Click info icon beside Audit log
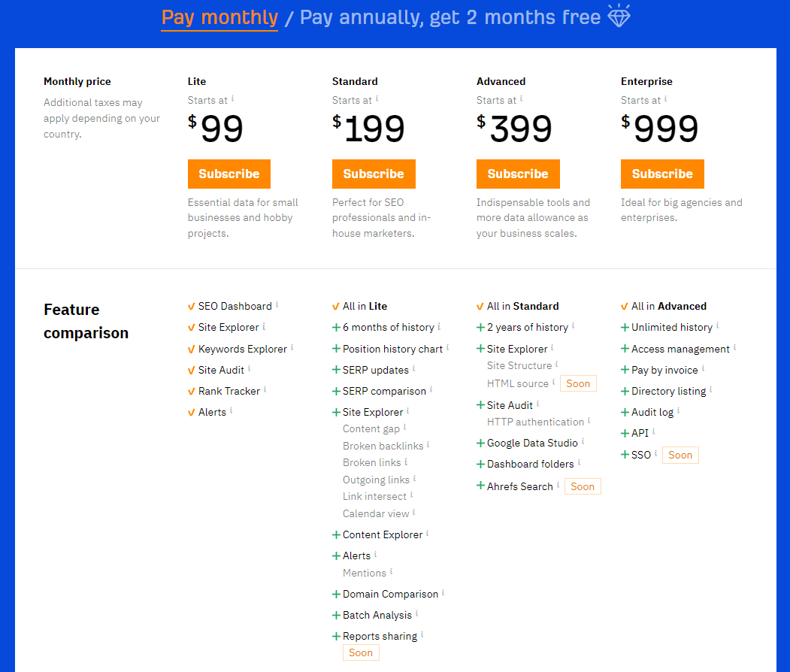Viewport: 790px width, 672px height. tap(678, 410)
